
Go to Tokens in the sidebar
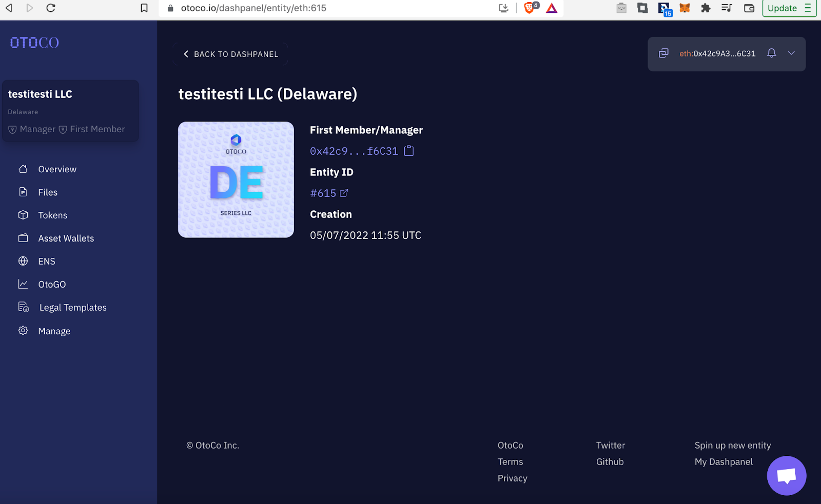pos(52,215)
